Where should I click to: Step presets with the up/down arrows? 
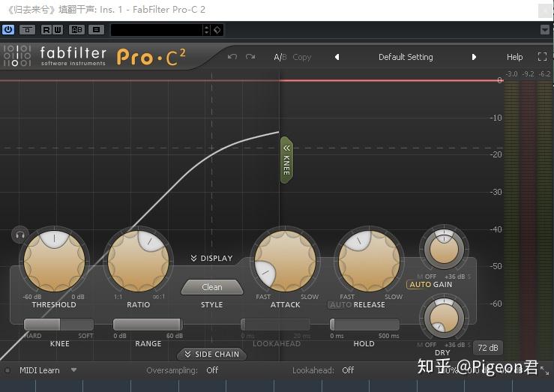pos(207,30)
